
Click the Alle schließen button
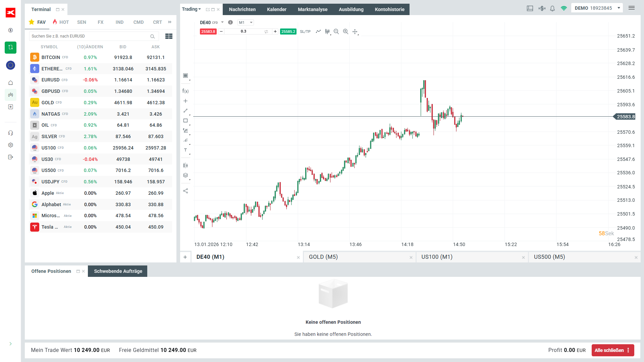tap(609, 350)
